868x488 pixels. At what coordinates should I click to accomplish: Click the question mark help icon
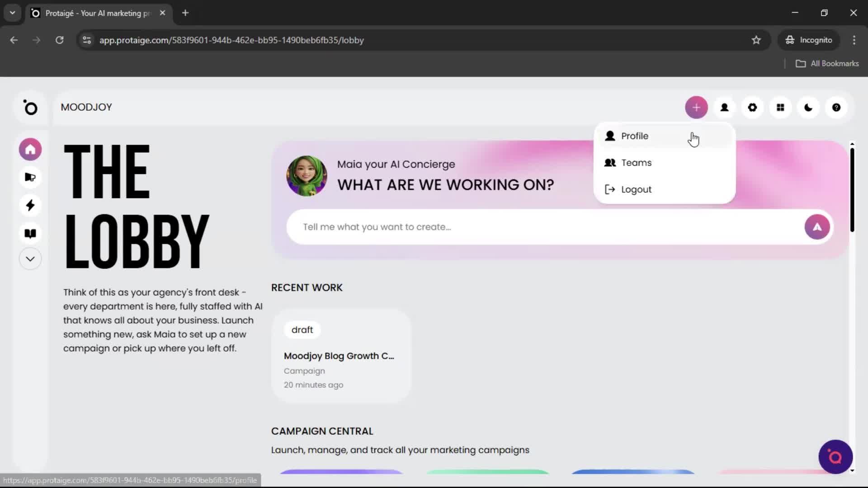click(836, 108)
